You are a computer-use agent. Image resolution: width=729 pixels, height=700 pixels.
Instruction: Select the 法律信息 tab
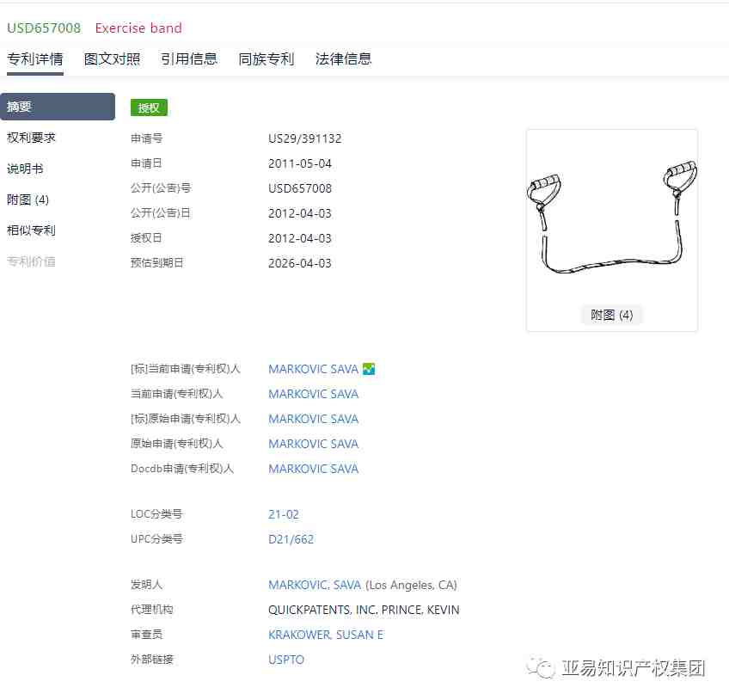point(344,58)
